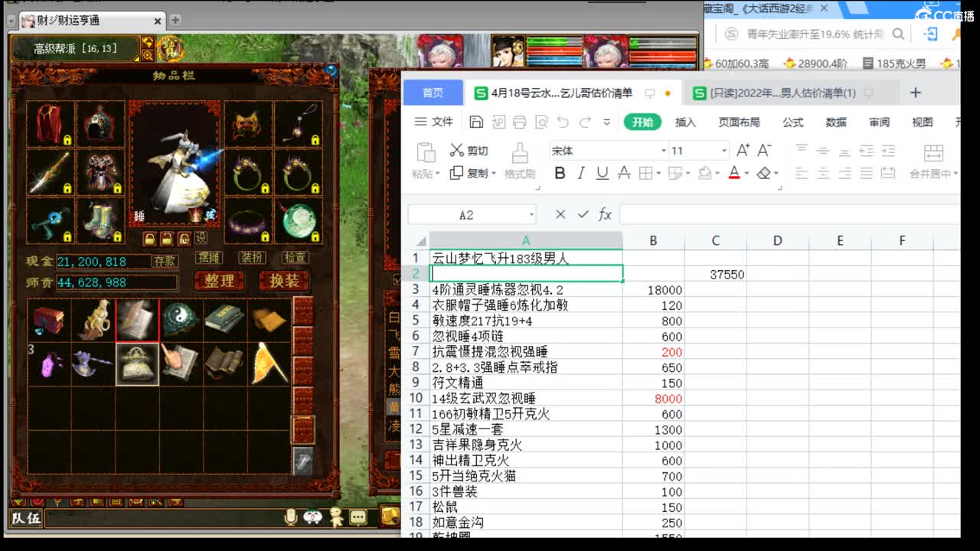Open the chat bubble icon in game bar
Image resolution: width=980 pixels, height=551 pixels.
tap(358, 517)
